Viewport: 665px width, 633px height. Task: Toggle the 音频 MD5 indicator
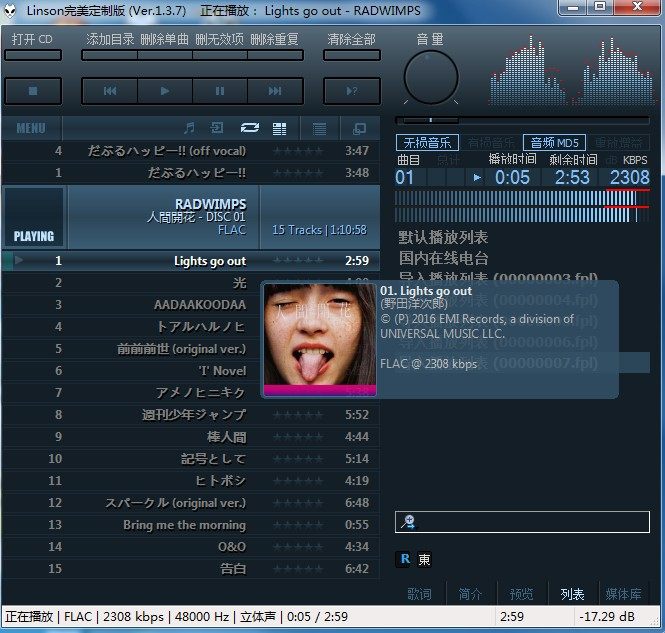pyautogui.click(x=554, y=142)
